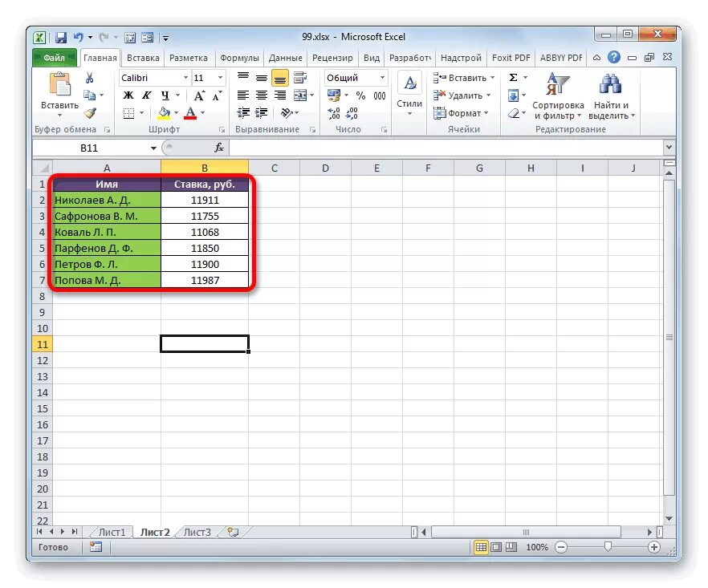This screenshot has width=708, height=588.
Task: Click the zoom out minus button
Action: 561,547
